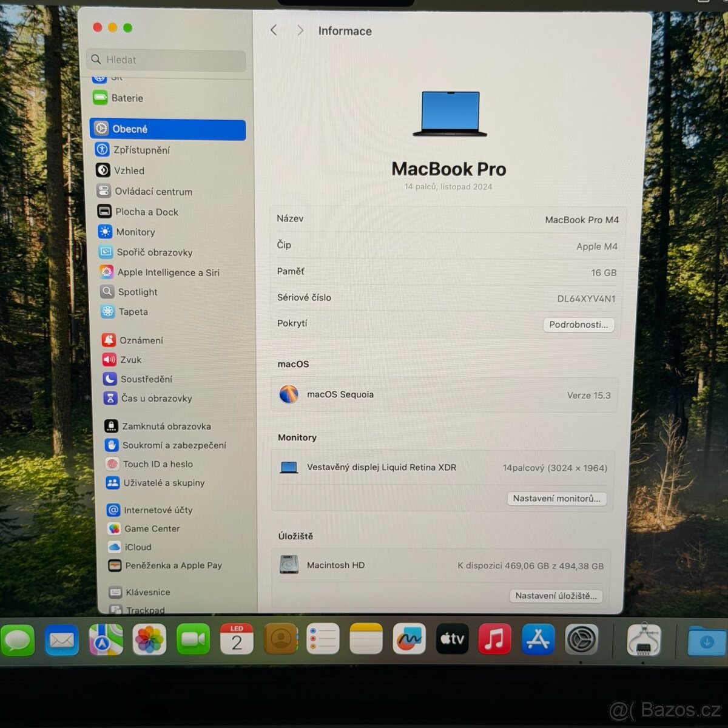This screenshot has width=728, height=728.
Task: Open Touch ID a heslo icon
Action: click(x=112, y=464)
